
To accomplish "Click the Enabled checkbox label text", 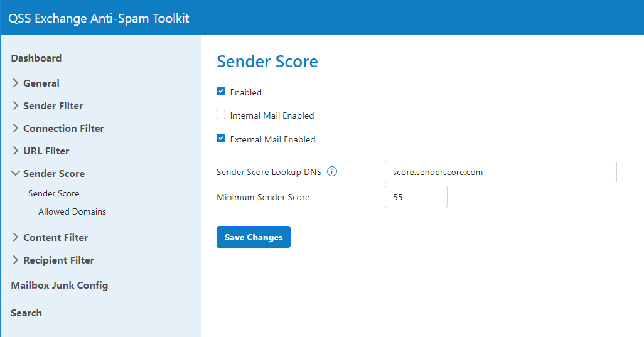I will click(x=245, y=92).
